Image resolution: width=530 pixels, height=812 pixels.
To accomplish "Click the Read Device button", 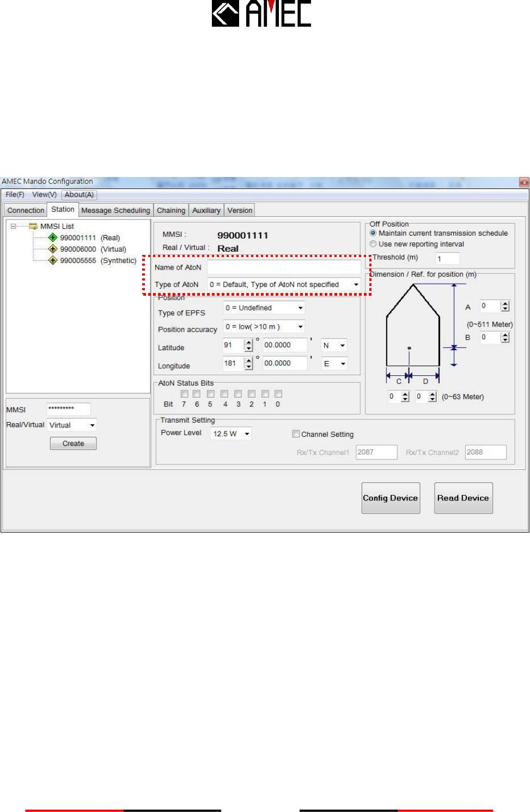I will pyautogui.click(x=464, y=498).
